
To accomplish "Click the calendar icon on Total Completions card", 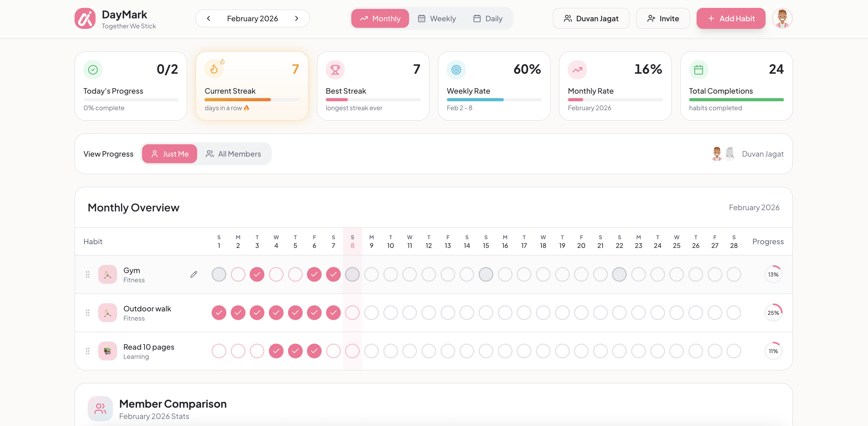I will [x=698, y=70].
